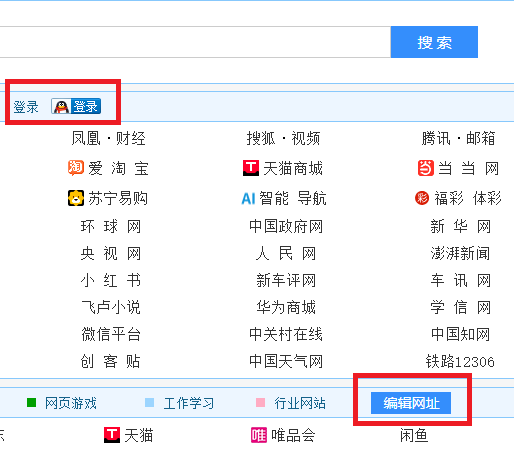Select the 行业网站 tab
This screenshot has height=454, width=514.
[x=300, y=403]
